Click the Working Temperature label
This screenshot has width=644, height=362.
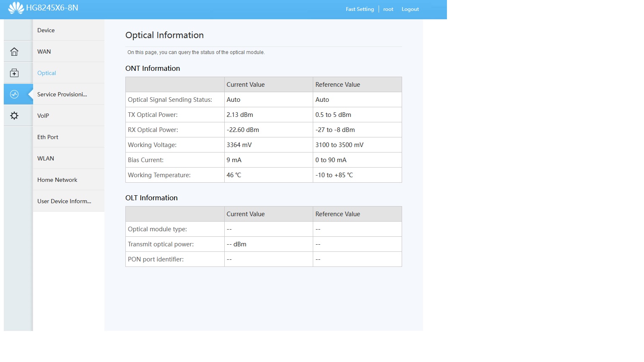tap(159, 175)
